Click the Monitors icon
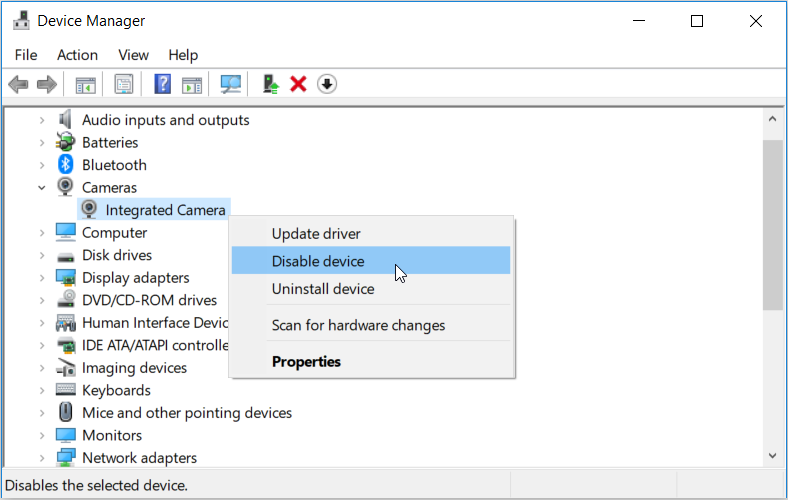This screenshot has height=500, width=788. point(65,435)
